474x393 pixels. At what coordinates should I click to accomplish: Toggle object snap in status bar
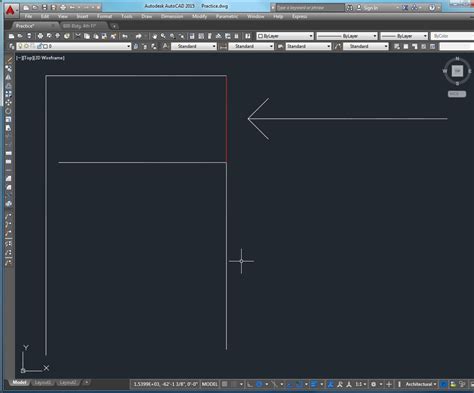pos(300,384)
